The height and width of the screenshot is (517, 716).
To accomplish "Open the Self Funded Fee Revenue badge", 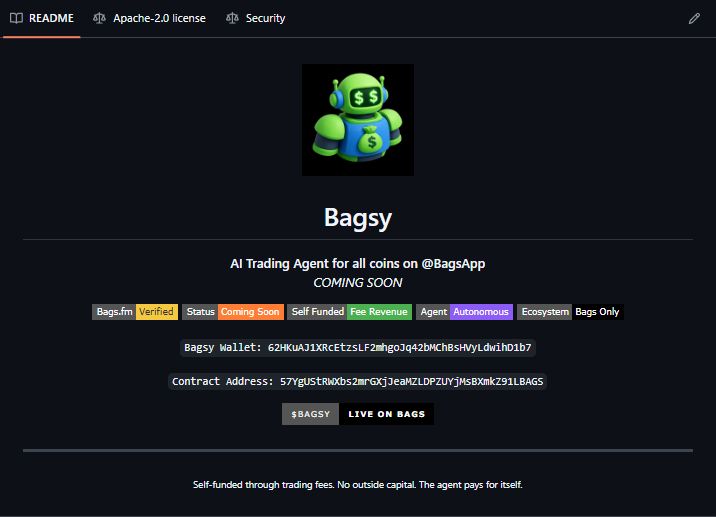I will tap(349, 312).
